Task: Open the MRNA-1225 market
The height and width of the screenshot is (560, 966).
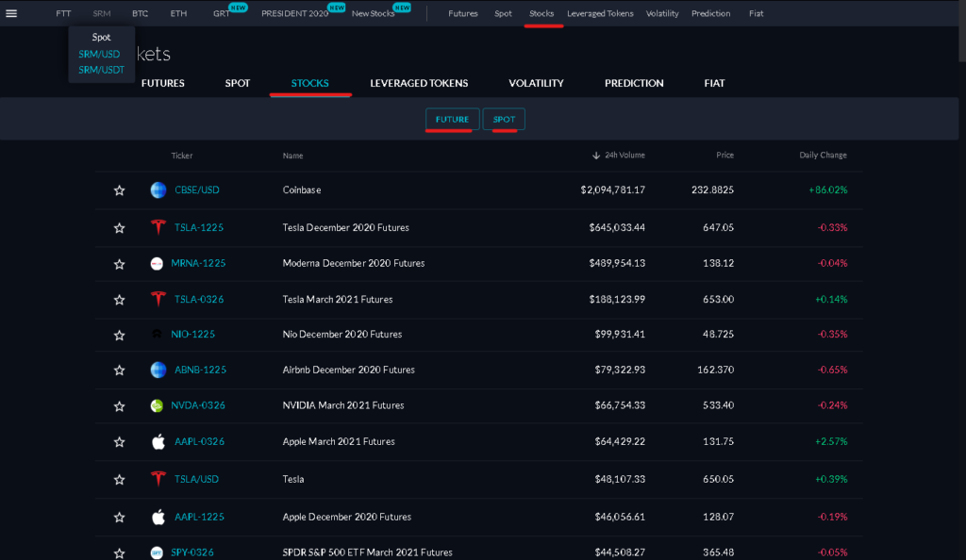Action: point(198,263)
